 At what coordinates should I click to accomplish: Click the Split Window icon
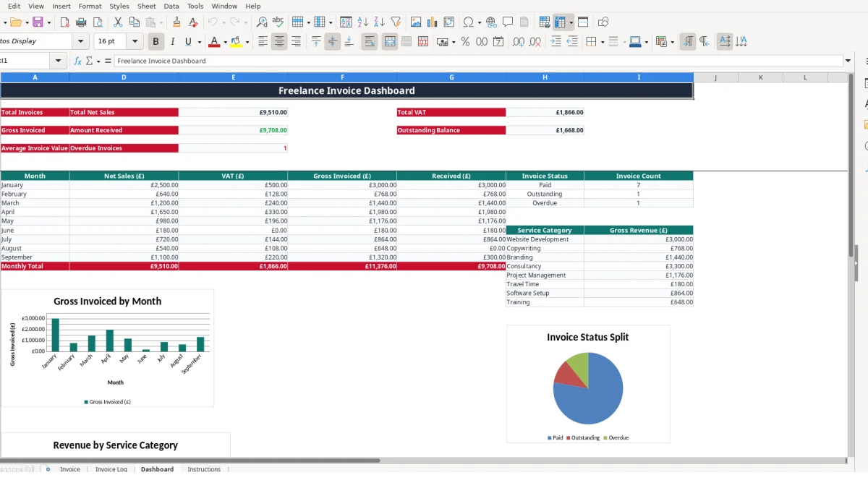[583, 22]
